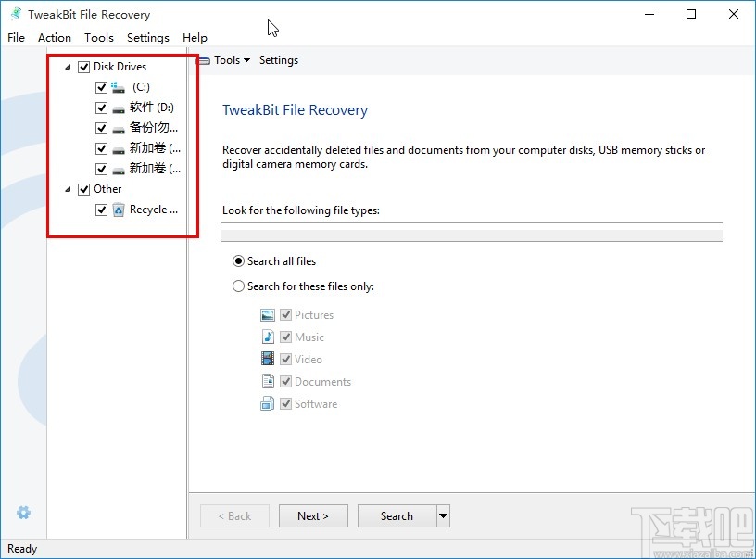Click the Music note icon

coord(268,337)
